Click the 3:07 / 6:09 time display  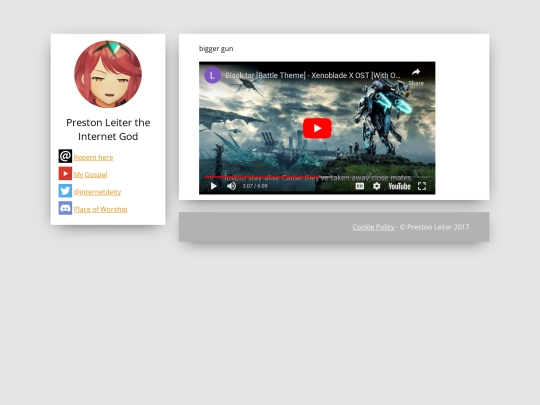click(255, 186)
